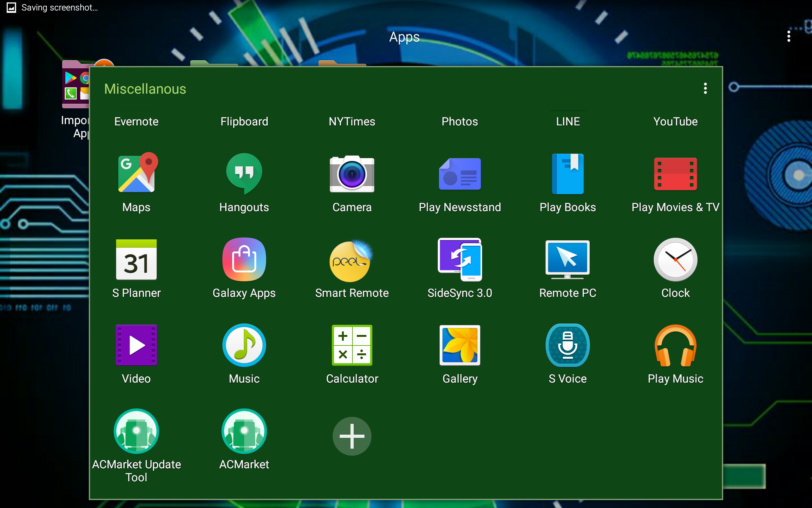Open Evernote via its label
Viewport: 812px width, 508px height.
point(136,121)
